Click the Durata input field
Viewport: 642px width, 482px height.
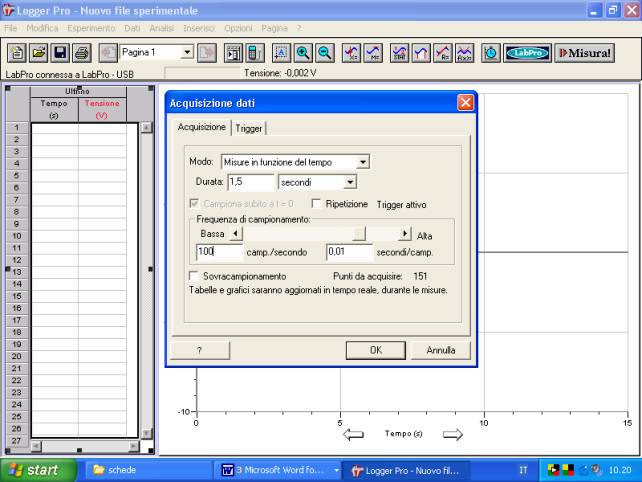tap(250, 182)
